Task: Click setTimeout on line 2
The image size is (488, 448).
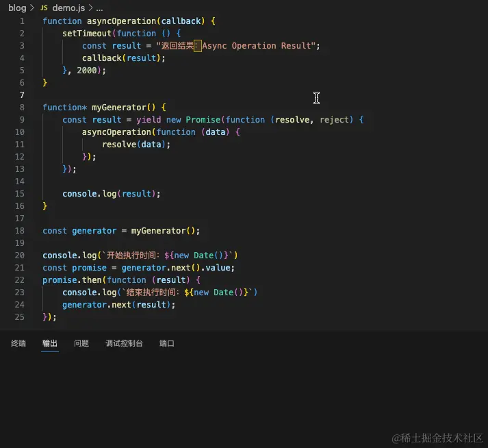Action: pos(87,34)
